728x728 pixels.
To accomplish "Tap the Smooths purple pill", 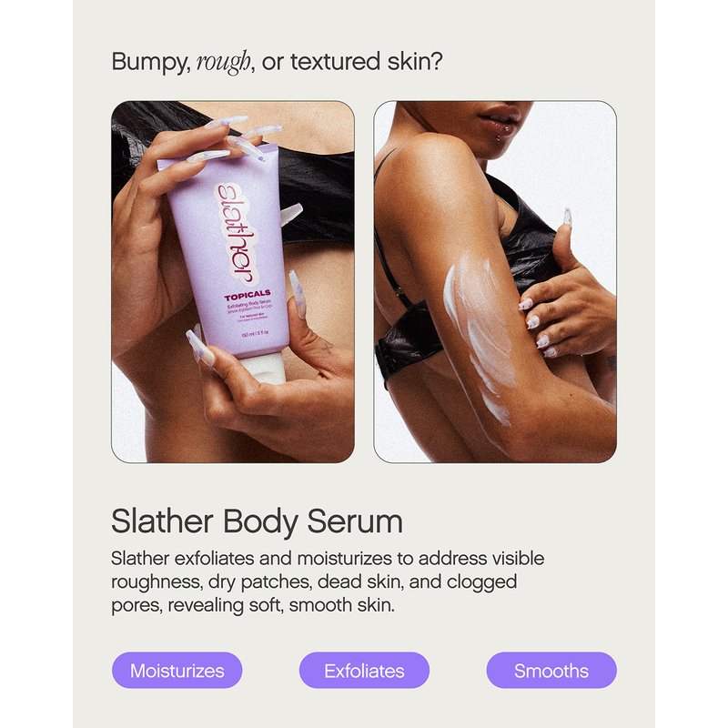I will (551, 671).
